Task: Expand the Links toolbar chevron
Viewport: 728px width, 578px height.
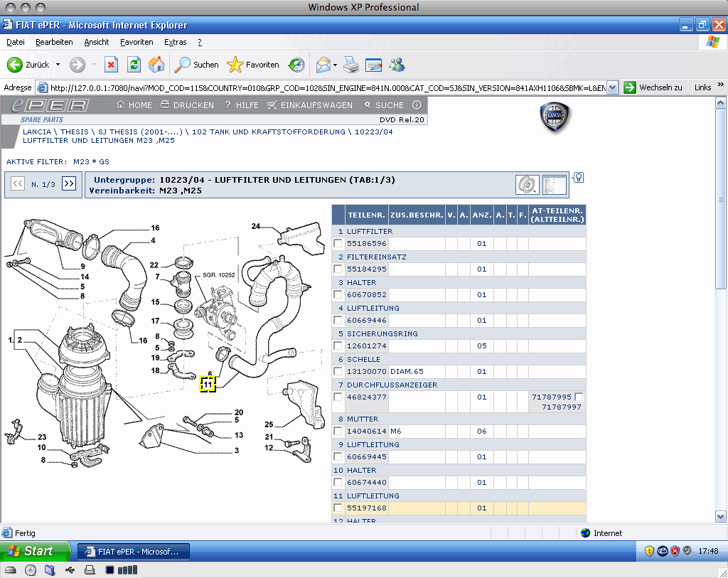Action: click(x=721, y=85)
